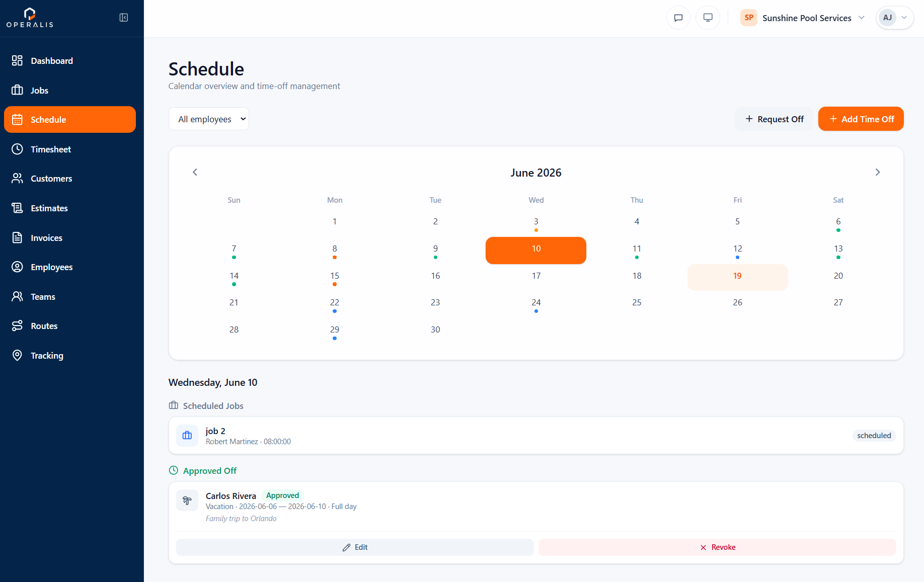924x582 pixels.
Task: Click the vacation palm tree icon
Action: [x=187, y=501]
